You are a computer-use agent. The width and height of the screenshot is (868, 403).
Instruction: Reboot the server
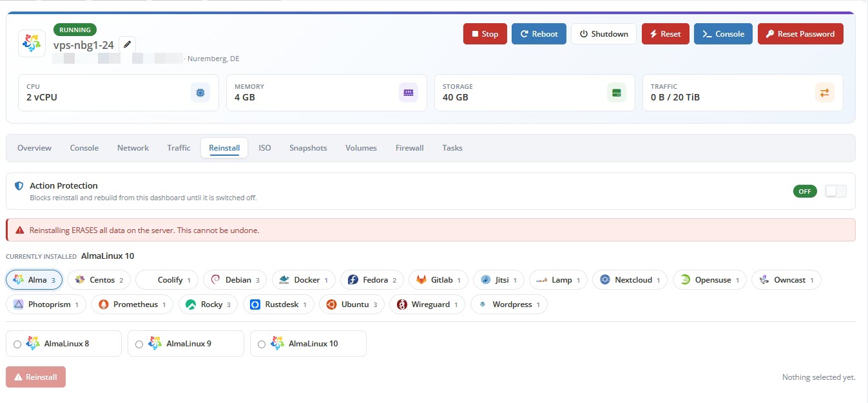pos(539,34)
